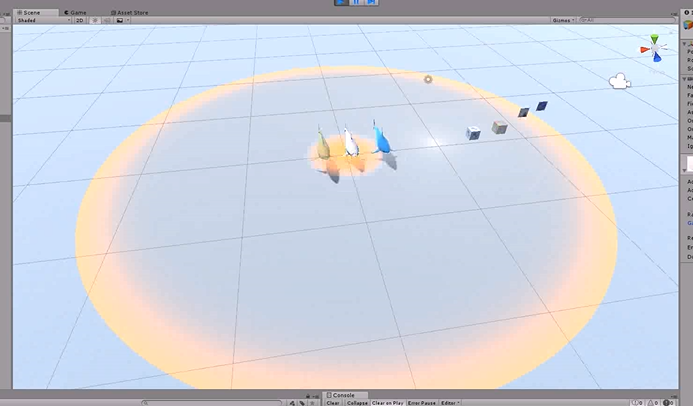693x406 pixels.
Task: Click the Pause button
Action: click(356, 2)
